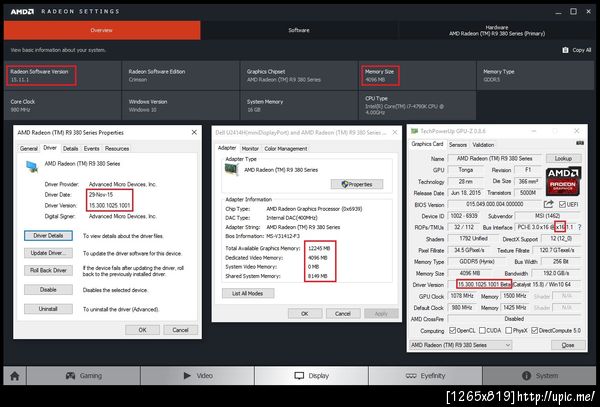Click the Disable device button
This screenshot has width=600, height=407.
pyautogui.click(x=48, y=290)
